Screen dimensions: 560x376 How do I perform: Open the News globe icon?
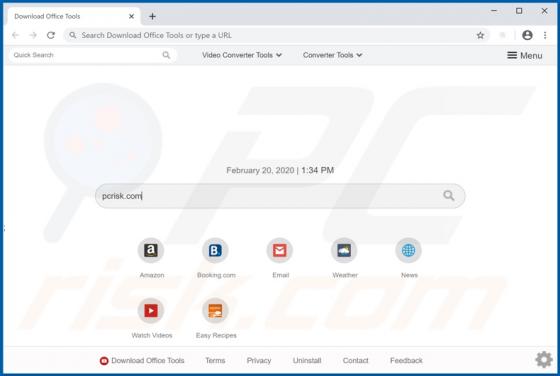point(408,250)
